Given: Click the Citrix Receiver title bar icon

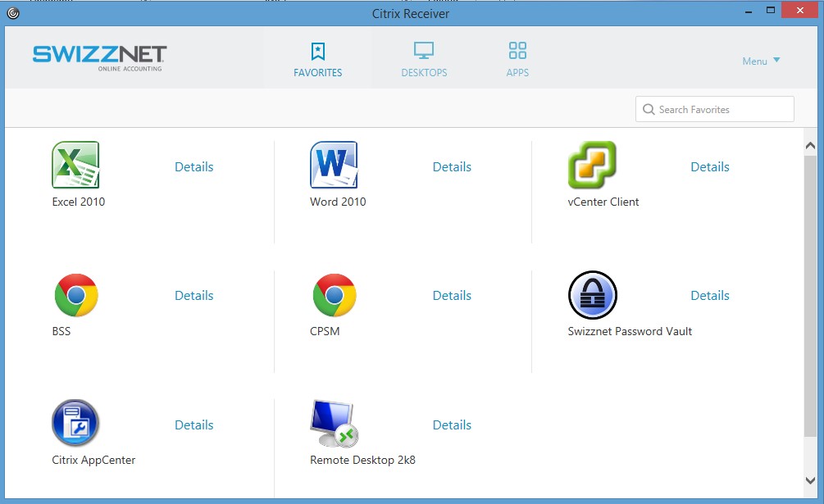Looking at the screenshot, I should tap(13, 13).
